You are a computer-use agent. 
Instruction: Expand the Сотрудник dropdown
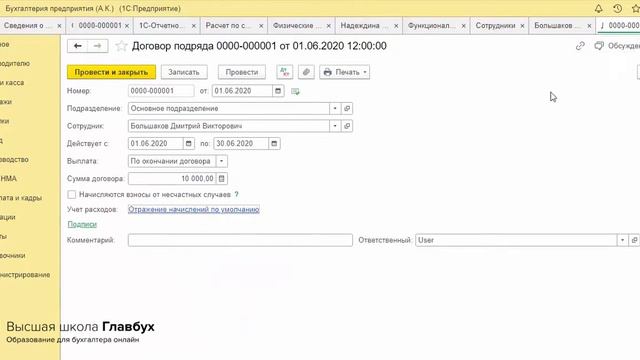(335, 126)
